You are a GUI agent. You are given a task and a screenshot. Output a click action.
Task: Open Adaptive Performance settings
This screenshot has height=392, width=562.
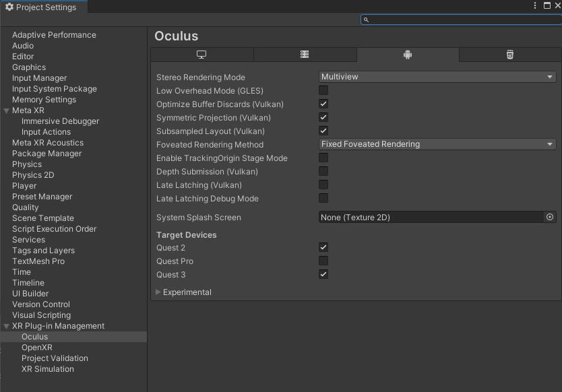tap(54, 35)
